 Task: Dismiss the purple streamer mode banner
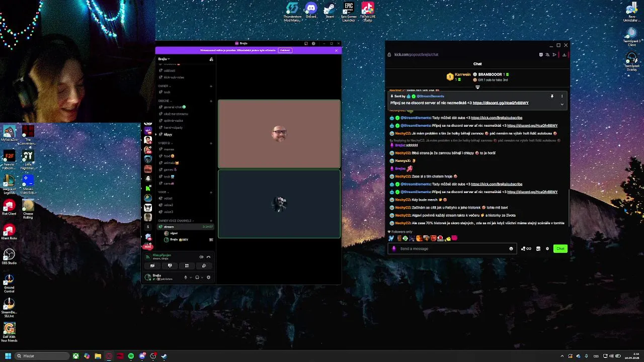pyautogui.click(x=336, y=50)
